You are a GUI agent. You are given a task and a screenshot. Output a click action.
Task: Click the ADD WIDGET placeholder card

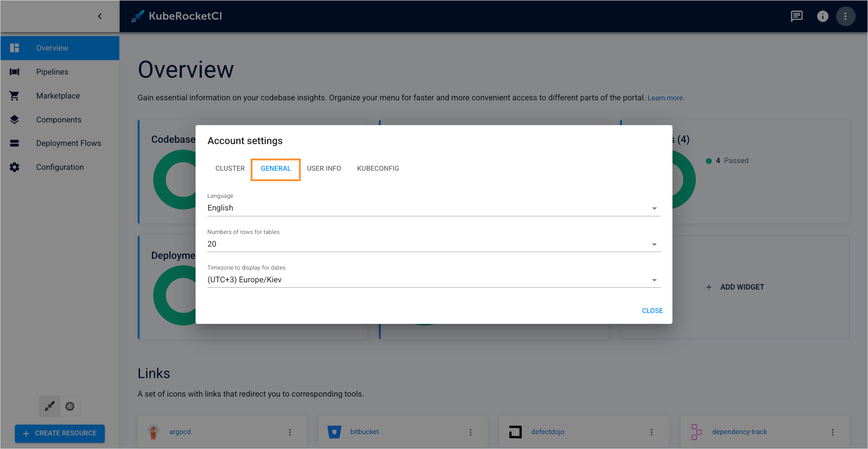tap(735, 287)
